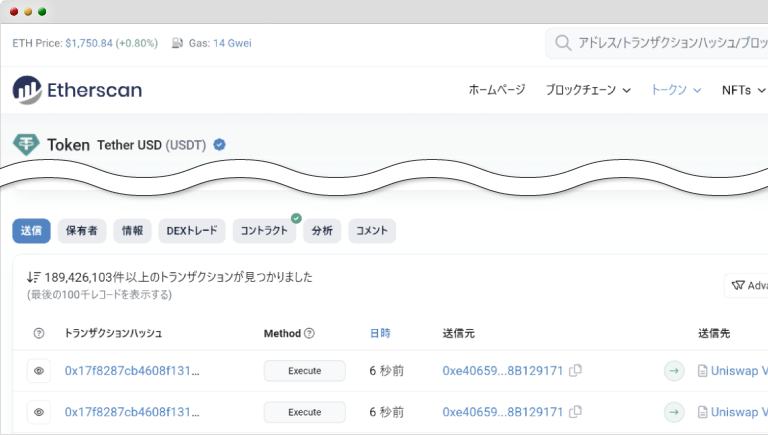Toggle 日時 column time format
The width and height of the screenshot is (768, 435).
(380, 333)
